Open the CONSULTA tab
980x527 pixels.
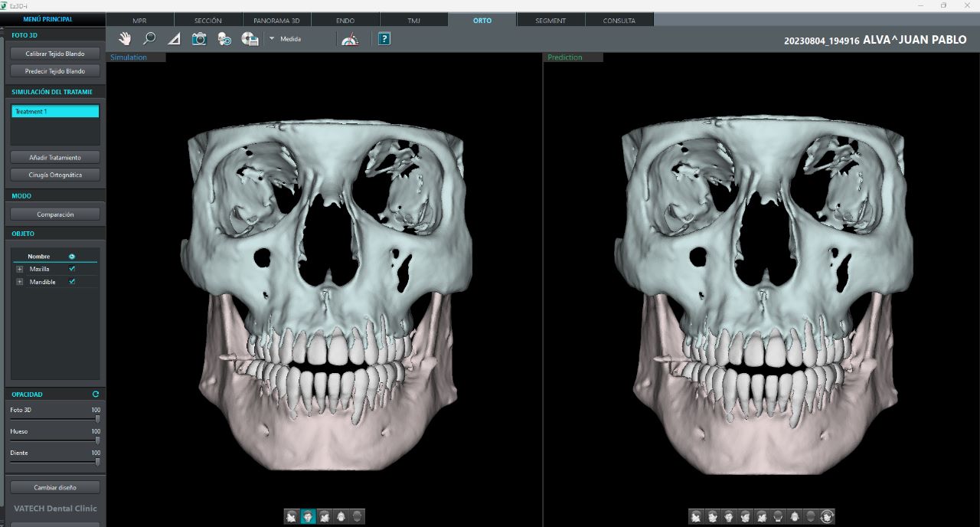point(619,21)
